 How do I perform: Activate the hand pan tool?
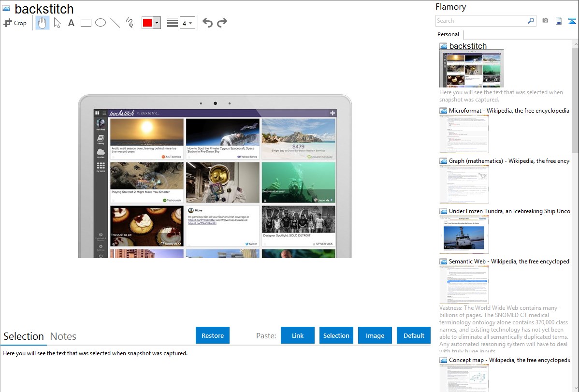point(43,23)
